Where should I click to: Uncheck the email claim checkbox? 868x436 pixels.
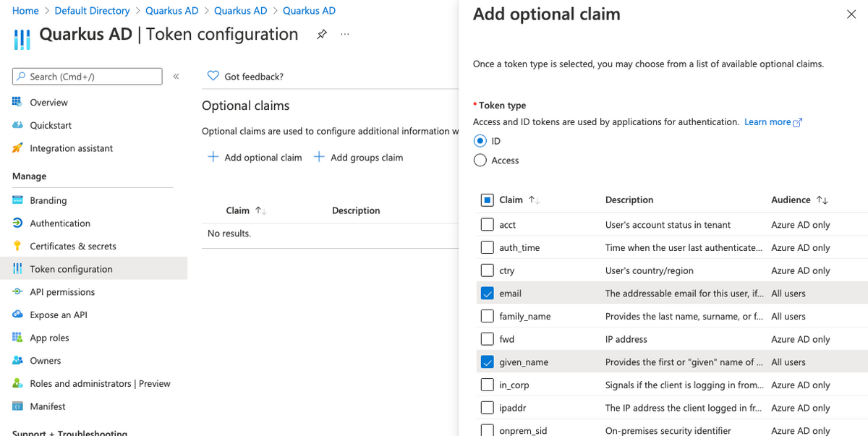(x=488, y=293)
